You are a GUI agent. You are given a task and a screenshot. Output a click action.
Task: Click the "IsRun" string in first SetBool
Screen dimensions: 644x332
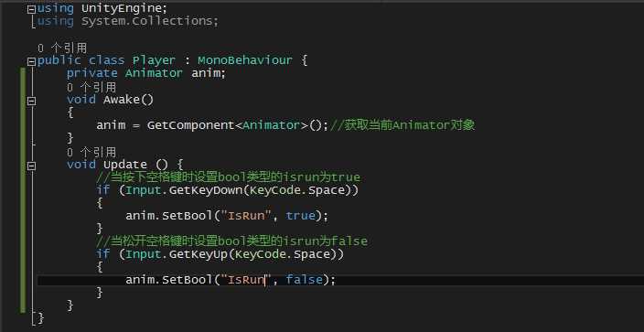pos(249,216)
